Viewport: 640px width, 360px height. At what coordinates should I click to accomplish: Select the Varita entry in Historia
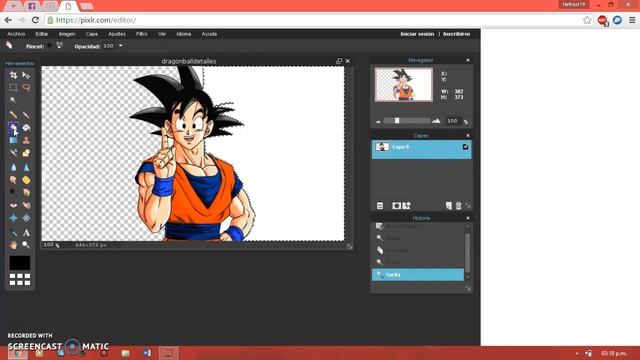pos(418,275)
